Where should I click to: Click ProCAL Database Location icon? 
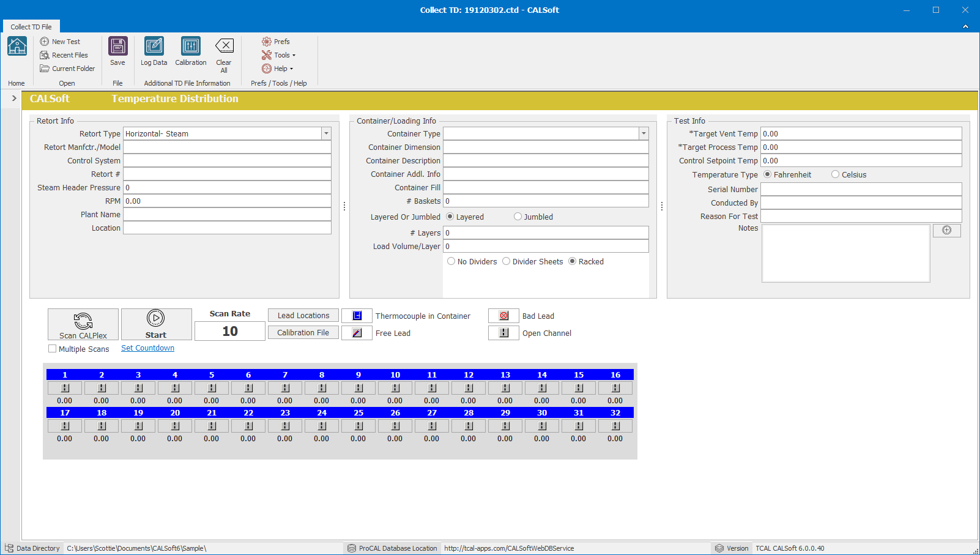pyautogui.click(x=352, y=548)
